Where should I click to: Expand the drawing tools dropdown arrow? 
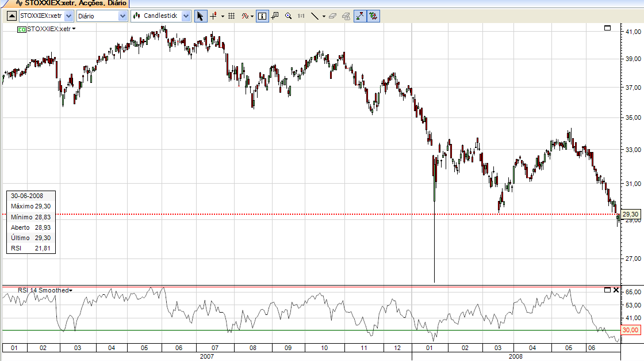pyautogui.click(x=324, y=17)
